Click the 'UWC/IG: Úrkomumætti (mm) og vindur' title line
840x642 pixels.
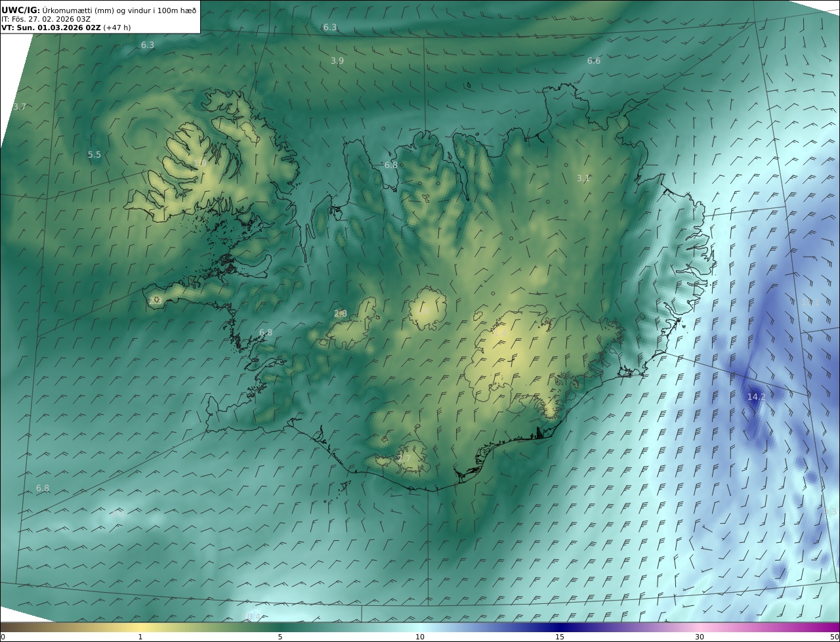coord(99,10)
